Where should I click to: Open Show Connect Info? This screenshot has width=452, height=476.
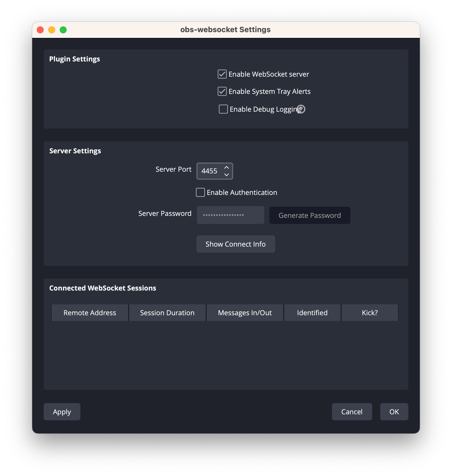click(235, 244)
